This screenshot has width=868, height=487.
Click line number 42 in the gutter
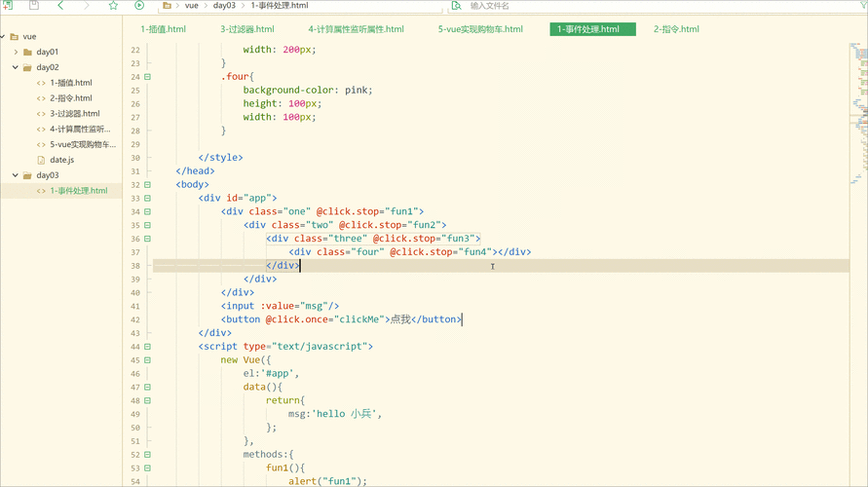click(135, 319)
